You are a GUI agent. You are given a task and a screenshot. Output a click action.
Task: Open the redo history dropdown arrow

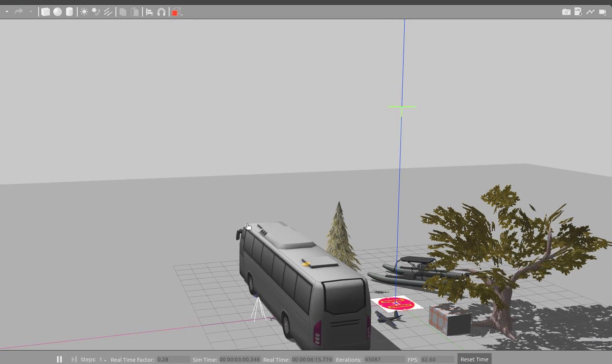[x=30, y=12]
